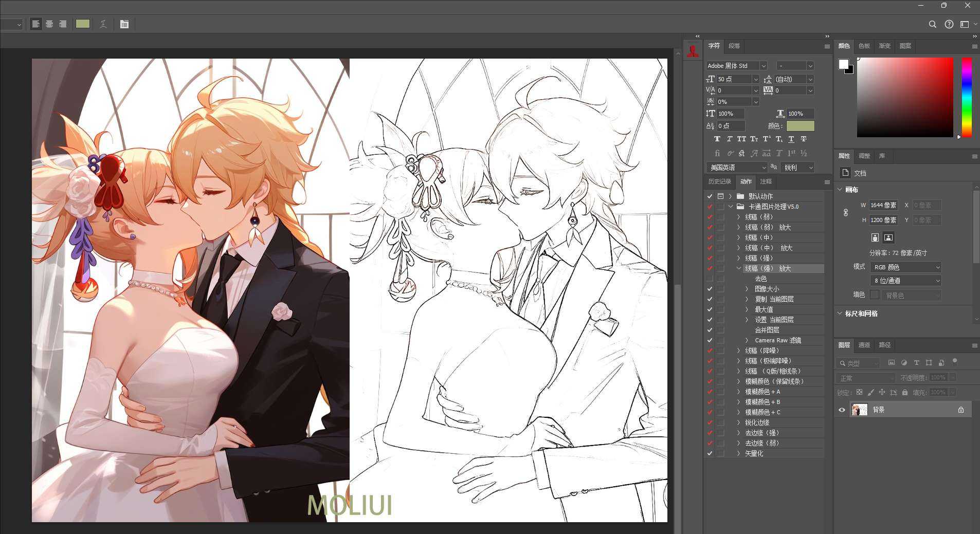The image size is (980, 534).
Task: Switch to the 调整 tab
Action: 864,156
